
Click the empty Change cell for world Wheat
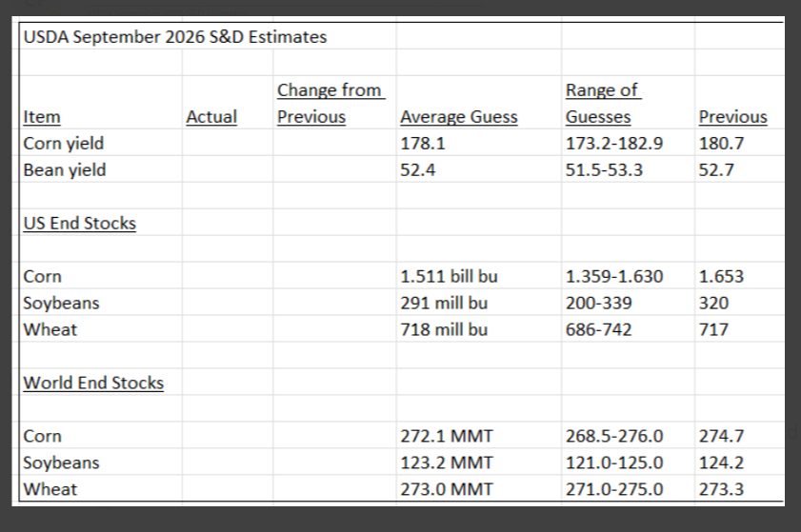click(334, 488)
